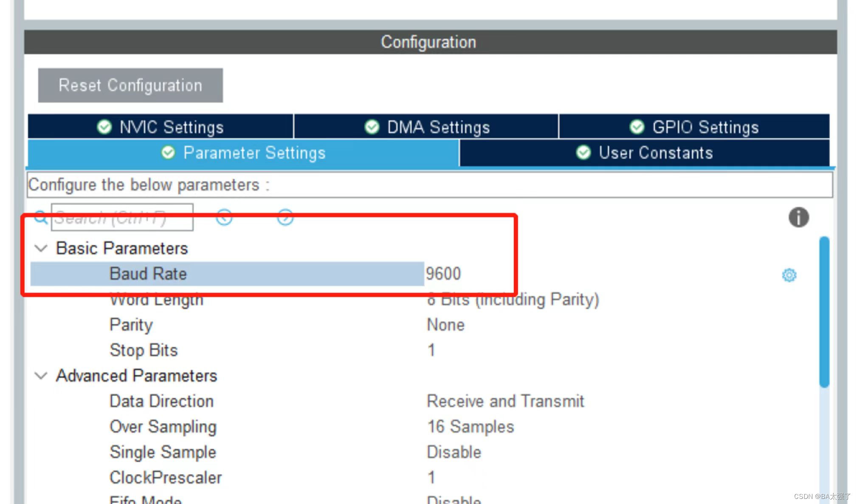Open the Over Sampling 16 Samples dropdown
Viewport: 857px width, 504px height.
[470, 427]
